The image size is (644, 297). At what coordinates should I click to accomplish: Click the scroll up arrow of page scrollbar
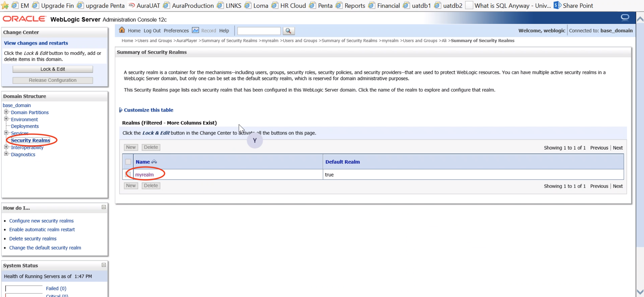click(640, 19)
